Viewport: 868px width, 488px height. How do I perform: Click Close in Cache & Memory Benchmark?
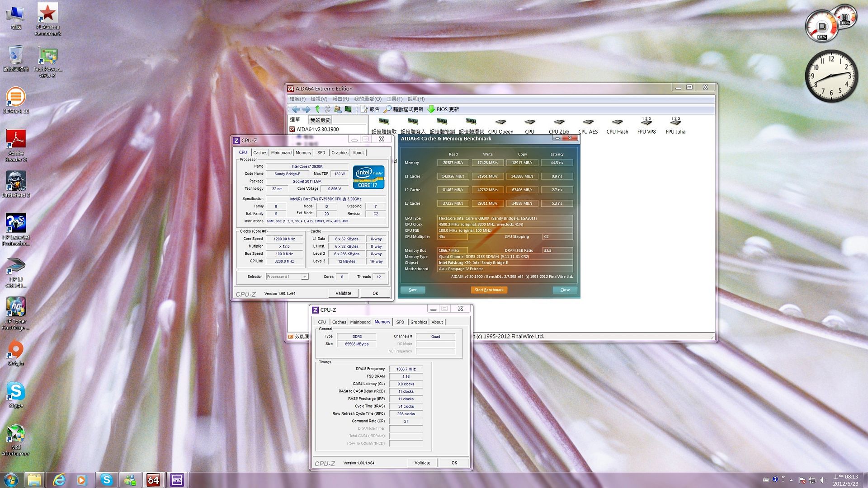(565, 290)
